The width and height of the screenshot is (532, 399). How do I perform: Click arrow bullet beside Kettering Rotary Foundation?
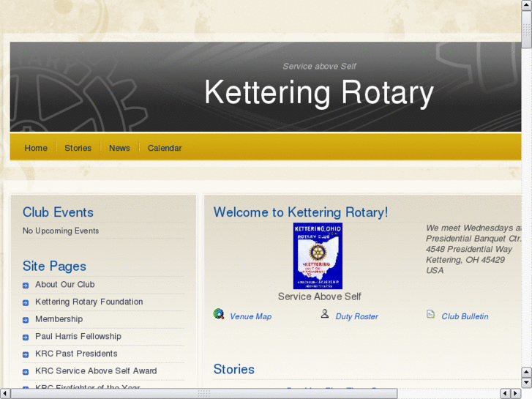click(26, 302)
